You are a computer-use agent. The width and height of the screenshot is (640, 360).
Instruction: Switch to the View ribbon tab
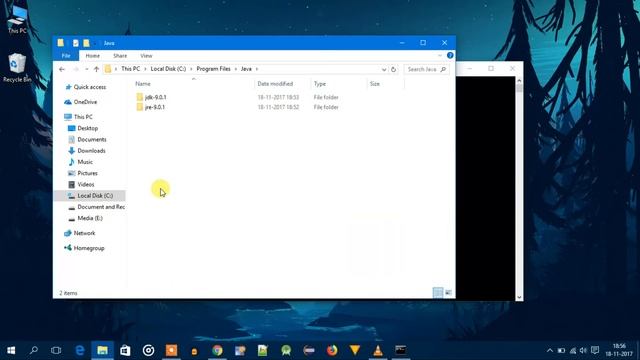tap(146, 56)
